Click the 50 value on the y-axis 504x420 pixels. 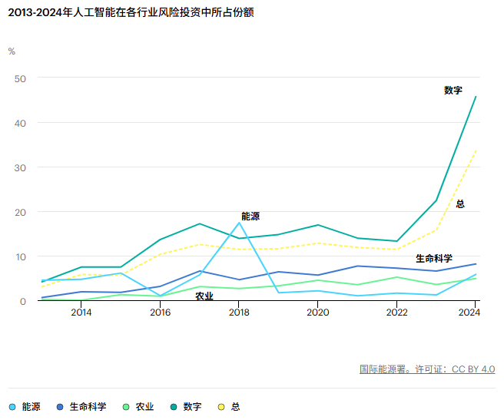click(x=21, y=78)
